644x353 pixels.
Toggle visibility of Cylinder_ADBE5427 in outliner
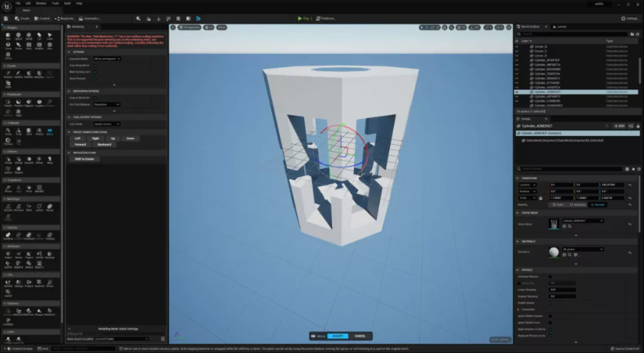pos(517,92)
